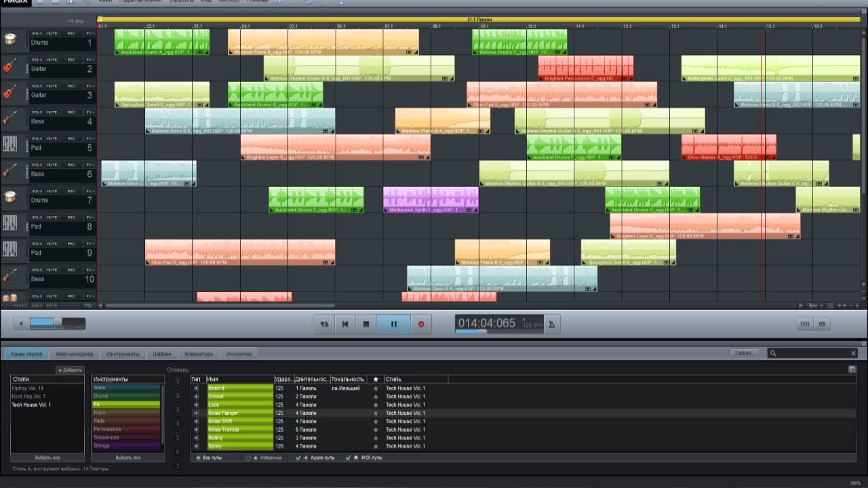Viewport: 868px width, 488px height.
Task: Click 'Выбрать все' under the Стили list
Action: coord(47,457)
